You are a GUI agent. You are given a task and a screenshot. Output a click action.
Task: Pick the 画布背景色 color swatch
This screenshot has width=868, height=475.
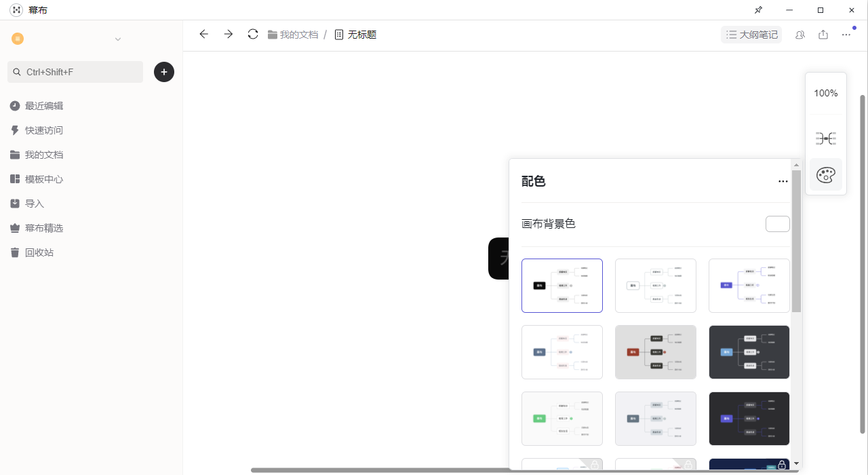click(778, 224)
